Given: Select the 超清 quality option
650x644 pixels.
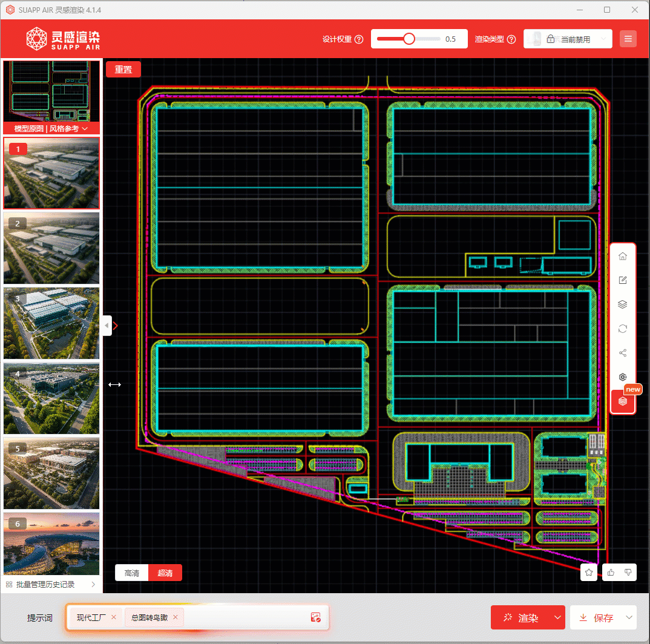Looking at the screenshot, I should 165,573.
